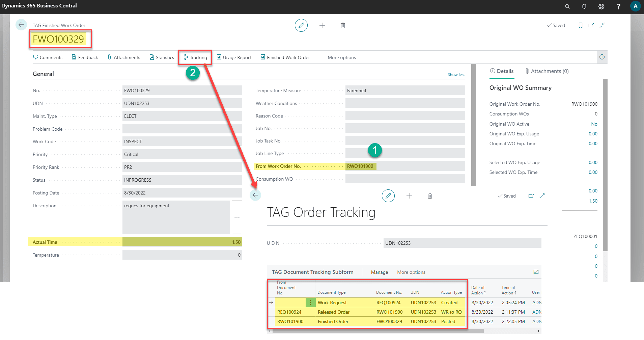Click the Work Code field INSPECT
Image resolution: width=644 pixels, height=340 pixels.
[x=182, y=141]
